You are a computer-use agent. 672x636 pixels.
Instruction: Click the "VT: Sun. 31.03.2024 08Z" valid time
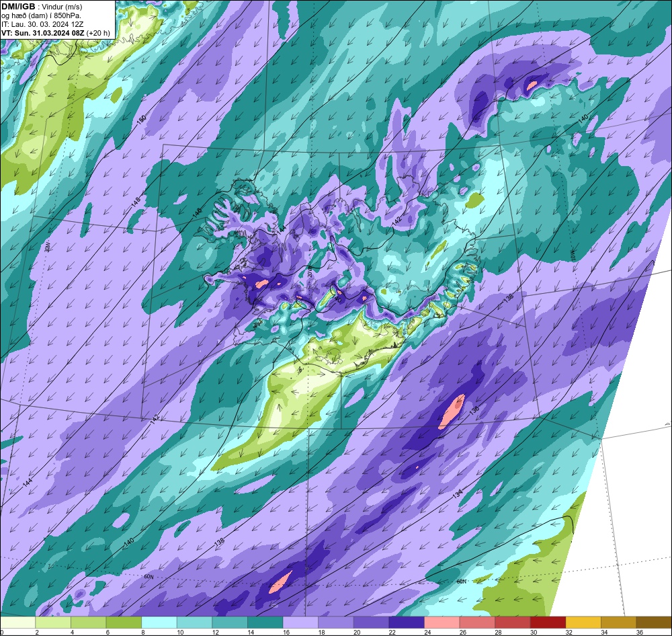click(43, 33)
